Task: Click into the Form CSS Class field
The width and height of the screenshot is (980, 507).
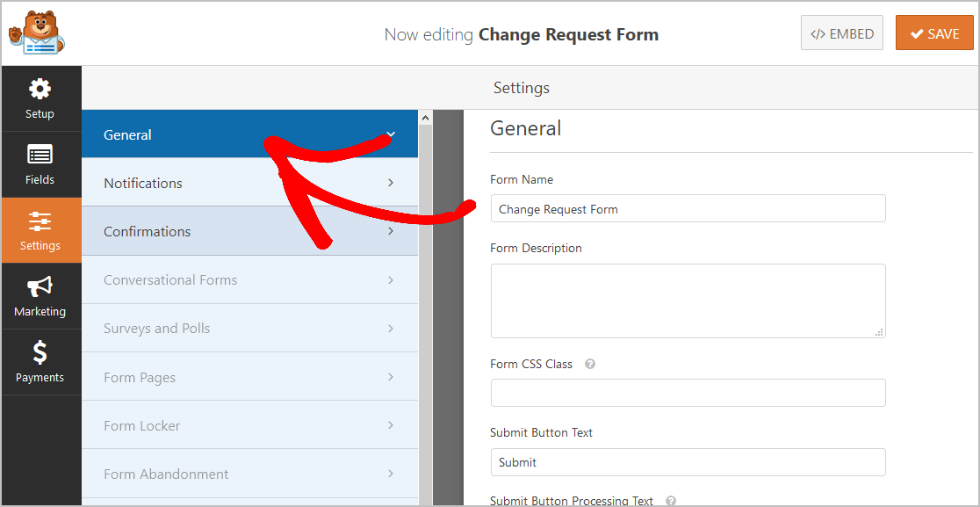Action: (x=688, y=393)
